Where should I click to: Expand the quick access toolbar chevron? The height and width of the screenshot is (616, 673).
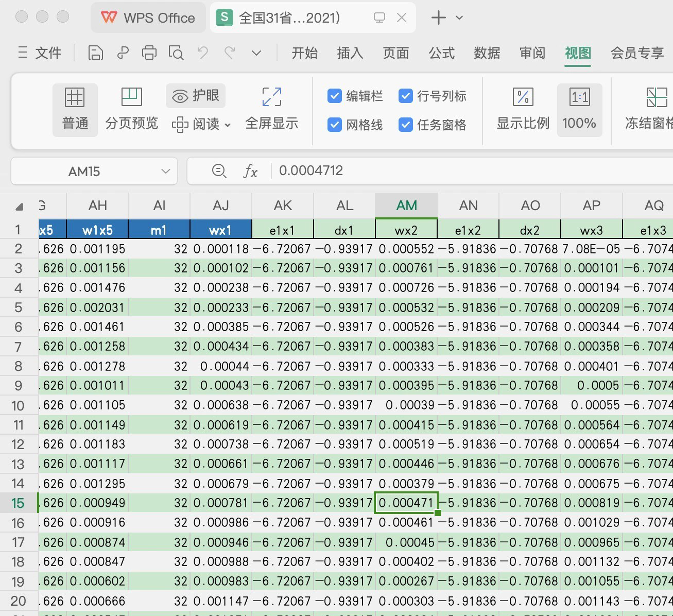tap(256, 53)
